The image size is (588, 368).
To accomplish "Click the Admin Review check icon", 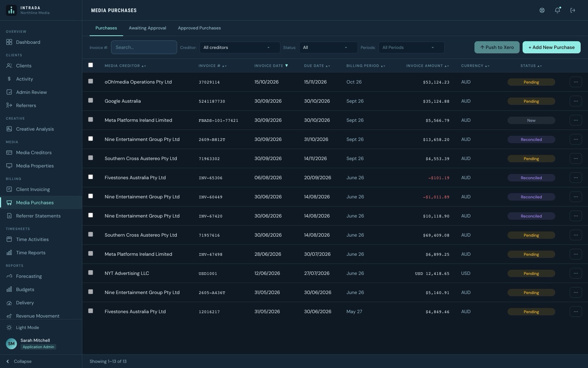I will pos(9,92).
